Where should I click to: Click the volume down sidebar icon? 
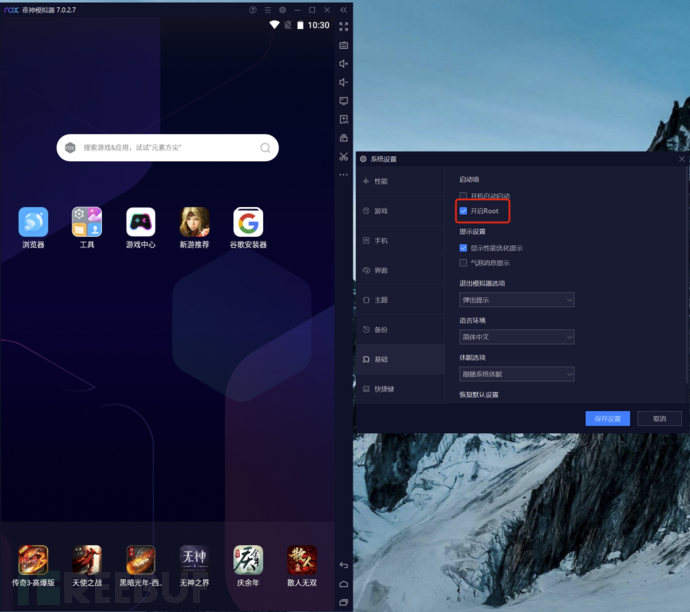click(344, 82)
